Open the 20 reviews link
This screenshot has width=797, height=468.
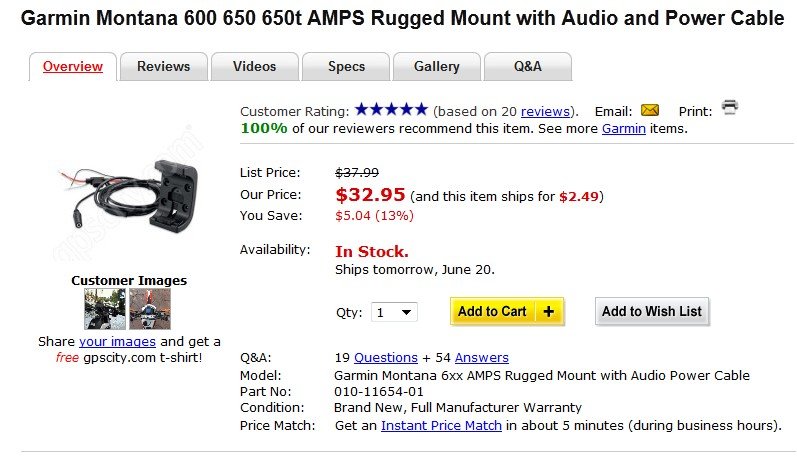[545, 111]
